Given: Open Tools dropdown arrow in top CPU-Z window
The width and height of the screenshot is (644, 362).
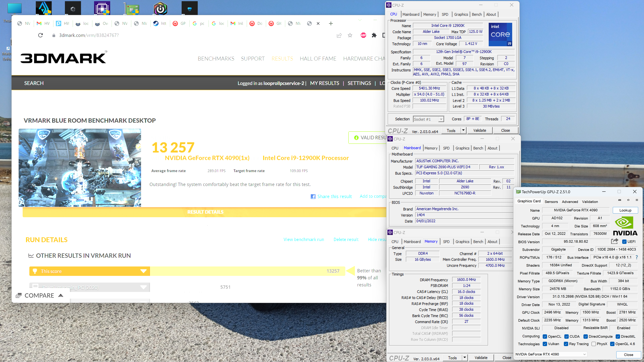Looking at the screenshot, I should 463,130.
